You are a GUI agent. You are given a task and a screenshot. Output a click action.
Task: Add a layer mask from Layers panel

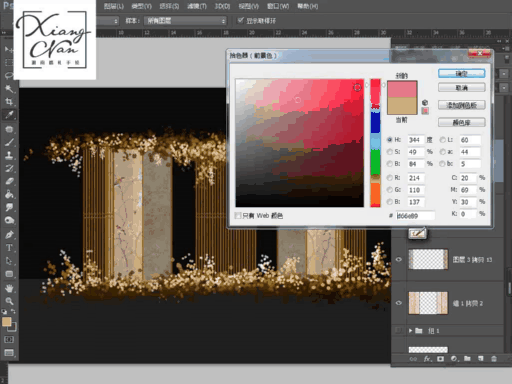440,359
